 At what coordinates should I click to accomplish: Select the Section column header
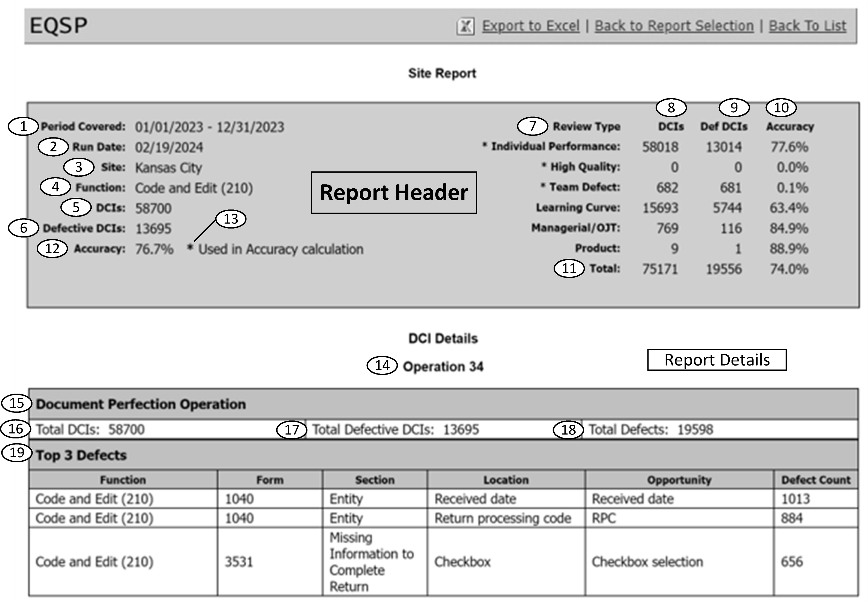[375, 480]
